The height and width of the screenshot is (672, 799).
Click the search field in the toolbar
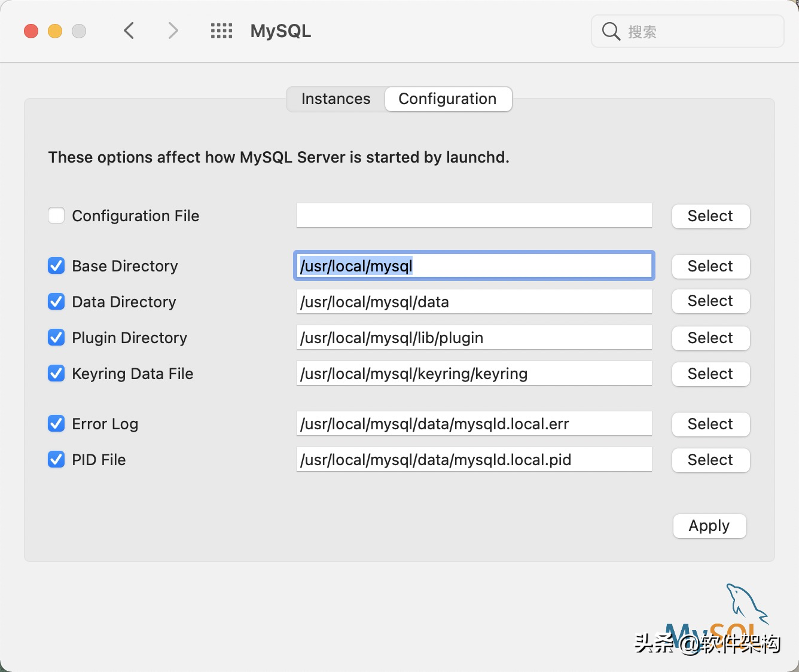687,31
